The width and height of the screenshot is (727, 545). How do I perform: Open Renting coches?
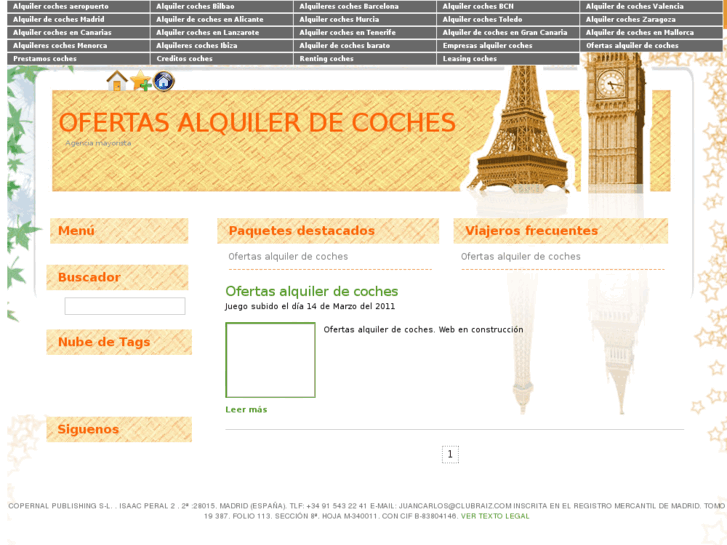[x=364, y=58]
